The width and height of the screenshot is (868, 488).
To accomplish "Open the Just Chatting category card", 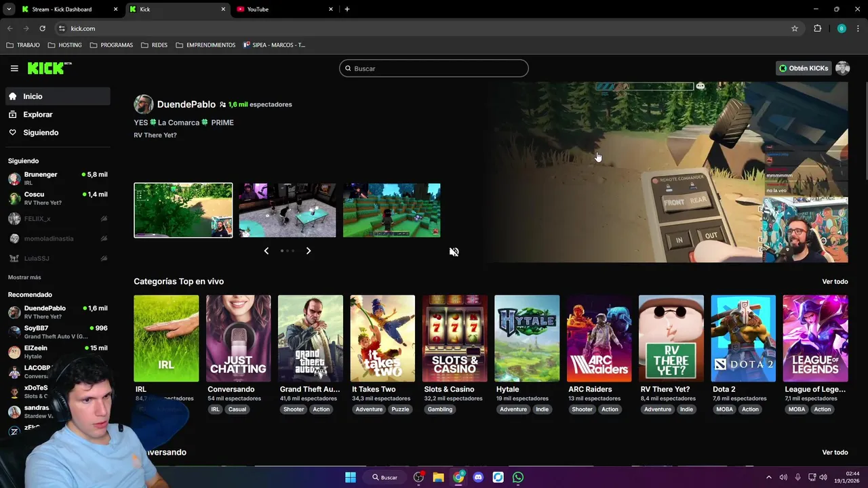I will (x=238, y=338).
